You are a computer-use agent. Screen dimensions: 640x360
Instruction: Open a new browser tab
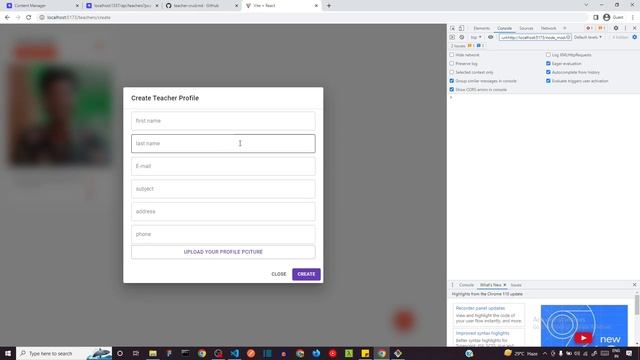click(329, 6)
